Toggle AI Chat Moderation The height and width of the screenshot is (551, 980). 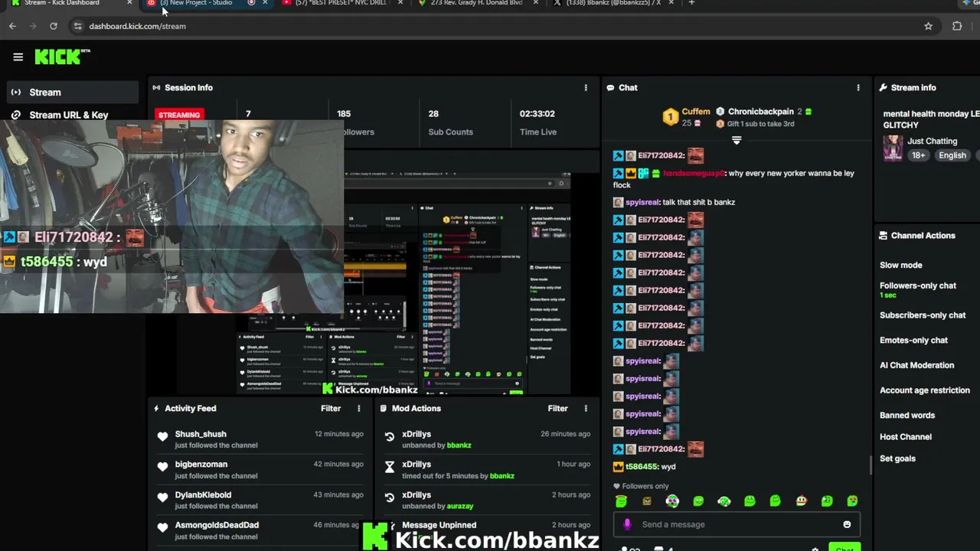pos(916,366)
